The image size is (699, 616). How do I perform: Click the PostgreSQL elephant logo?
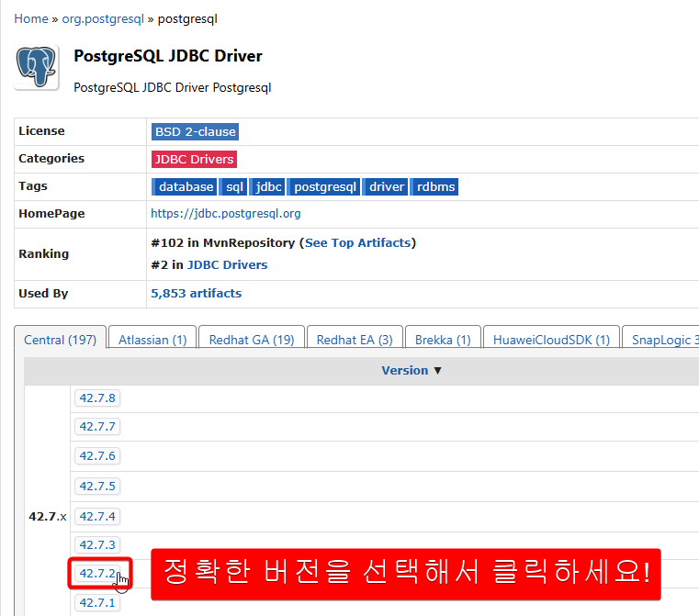(x=37, y=68)
